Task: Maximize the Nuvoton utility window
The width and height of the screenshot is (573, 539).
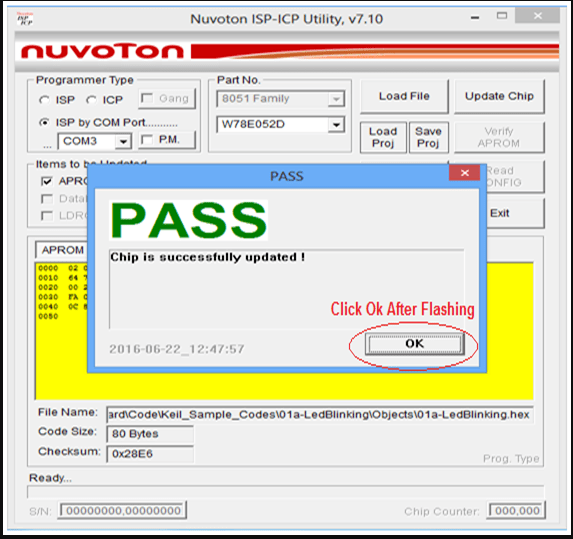Action: [x=502, y=16]
